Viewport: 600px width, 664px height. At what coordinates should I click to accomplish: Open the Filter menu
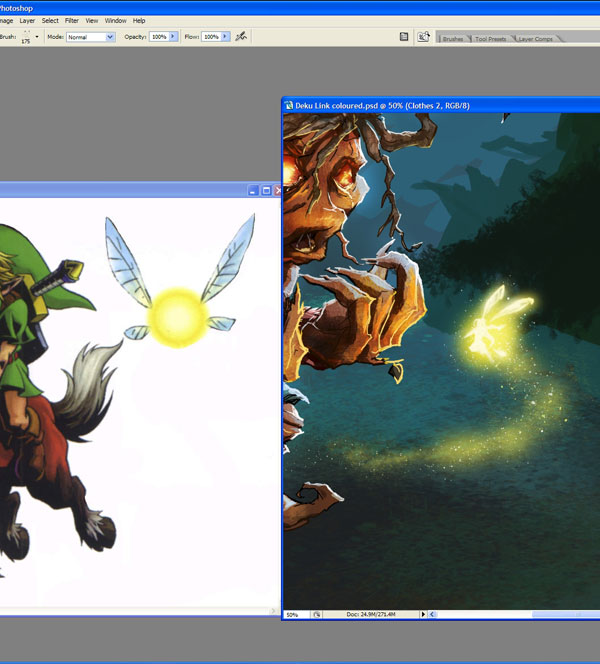point(72,20)
